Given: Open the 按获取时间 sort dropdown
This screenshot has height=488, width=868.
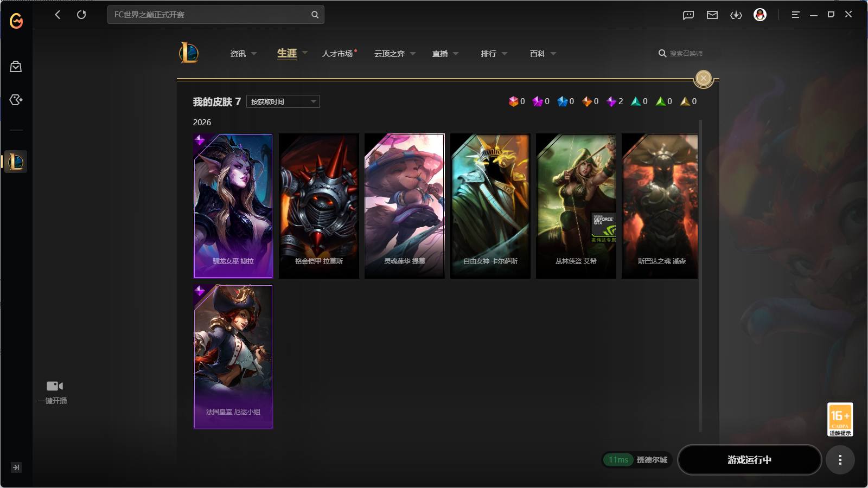Looking at the screenshot, I should (283, 101).
